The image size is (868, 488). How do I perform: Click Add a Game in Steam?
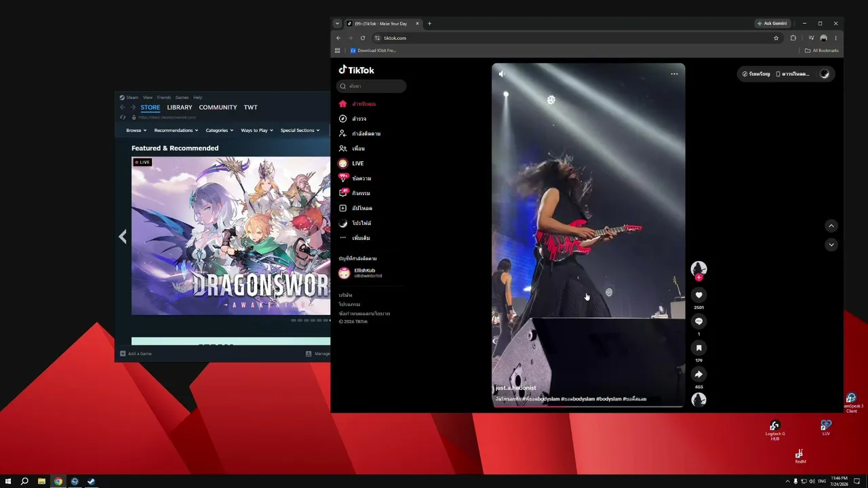(136, 354)
